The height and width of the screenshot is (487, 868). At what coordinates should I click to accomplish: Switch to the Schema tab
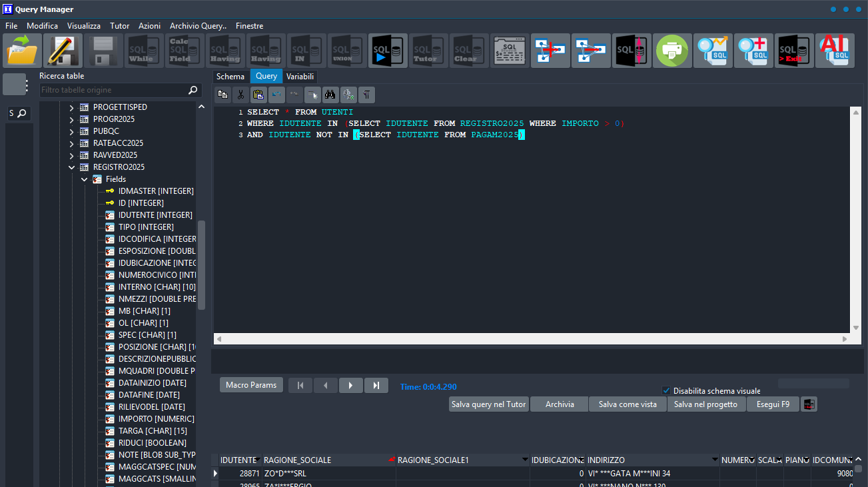[230, 77]
